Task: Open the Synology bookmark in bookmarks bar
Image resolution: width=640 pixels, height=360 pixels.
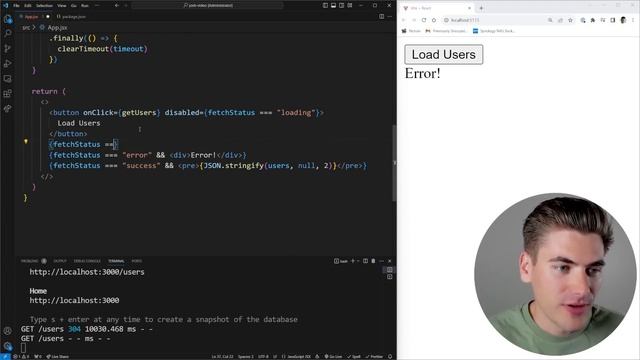Action: point(494,31)
